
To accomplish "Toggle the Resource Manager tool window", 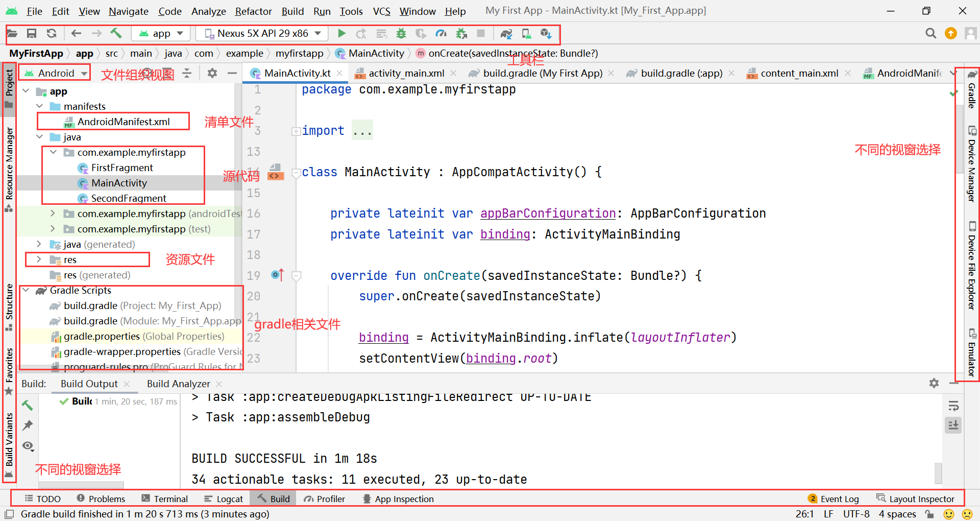I will click(9, 169).
